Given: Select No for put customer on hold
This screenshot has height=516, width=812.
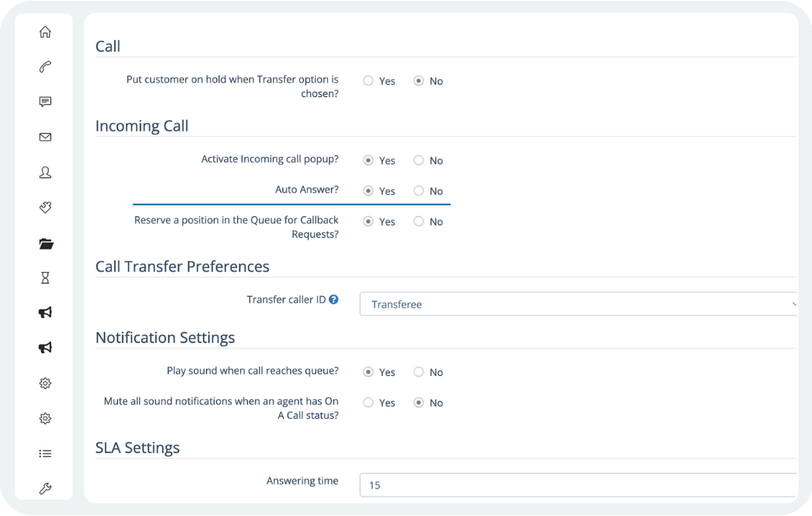Looking at the screenshot, I should (419, 81).
